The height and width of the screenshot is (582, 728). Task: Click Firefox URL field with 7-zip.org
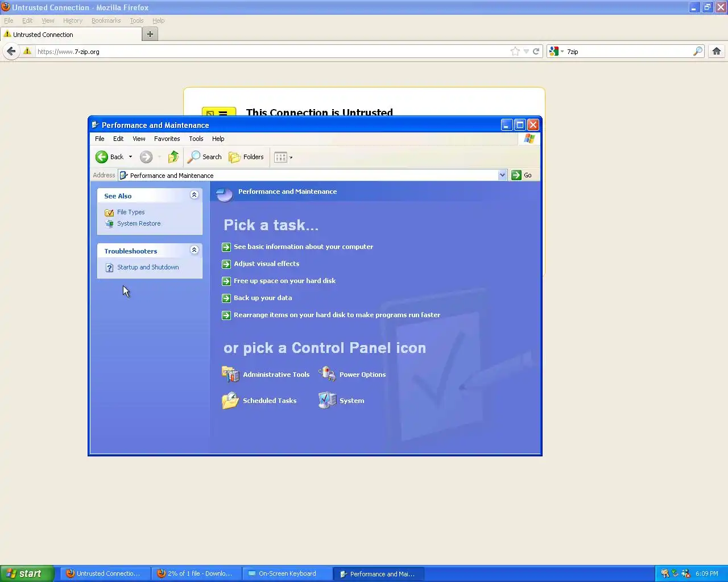[x=273, y=52]
